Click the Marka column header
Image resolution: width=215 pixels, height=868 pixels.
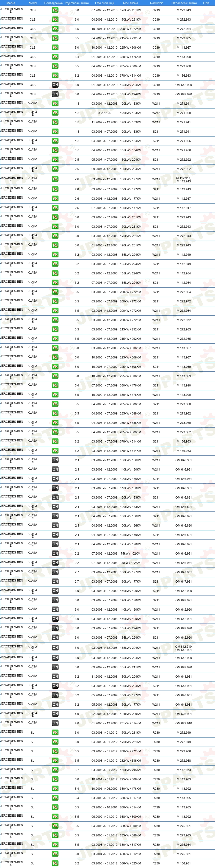(x=11, y=3)
